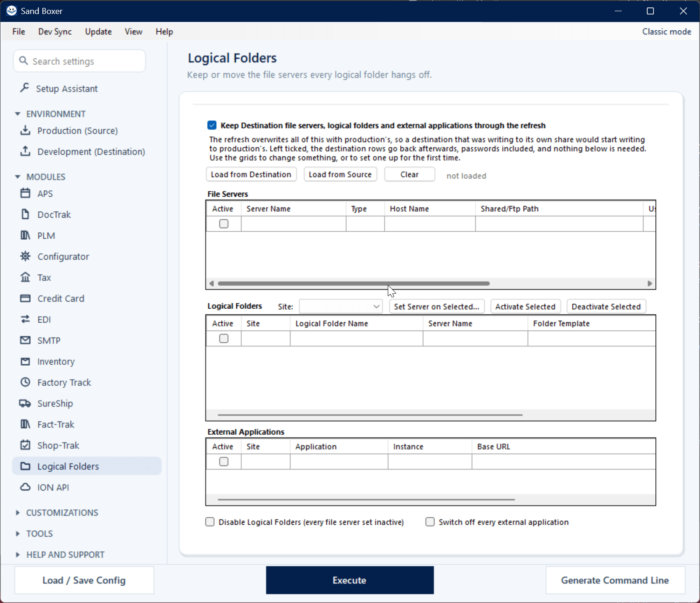Tick the Active checkbox in File Servers row
The image size is (700, 603).
(224, 224)
